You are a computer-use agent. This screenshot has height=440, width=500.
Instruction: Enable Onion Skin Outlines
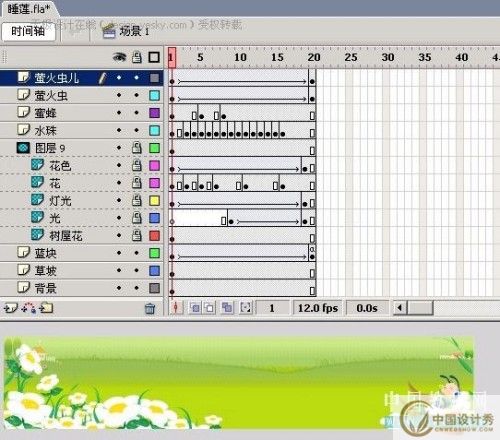[x=209, y=308]
